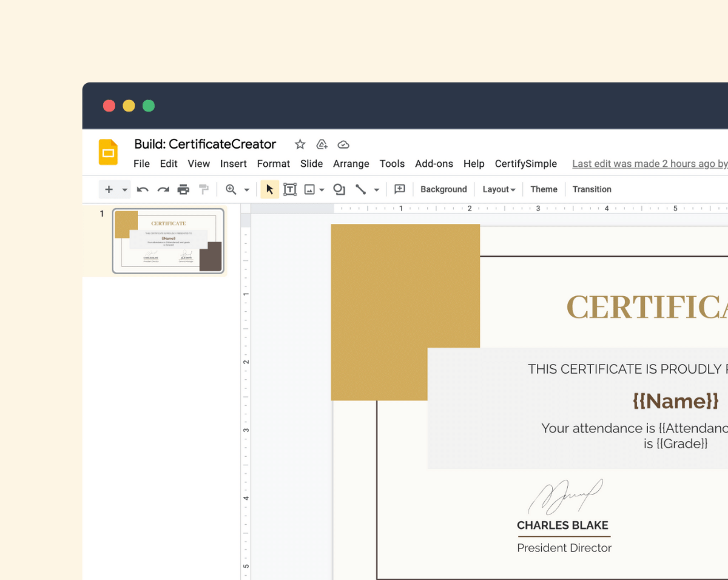728x580 pixels.
Task: Click the Undo arrow icon
Action: coord(143,189)
